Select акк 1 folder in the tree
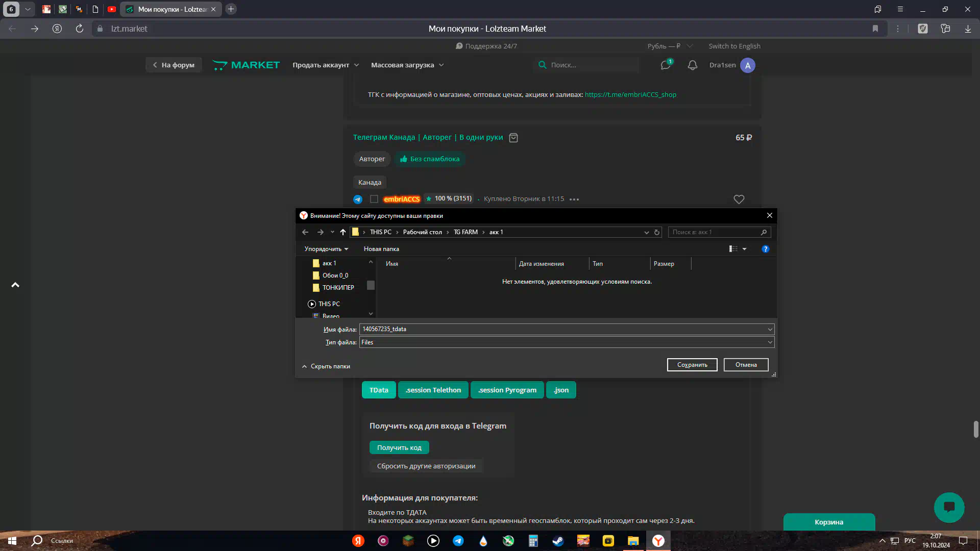Viewport: 980px width, 551px height. click(329, 263)
